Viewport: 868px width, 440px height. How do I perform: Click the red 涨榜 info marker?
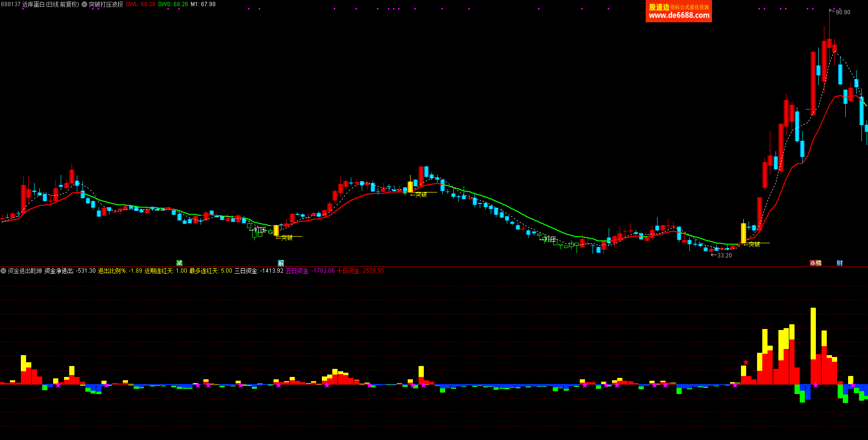click(x=815, y=263)
